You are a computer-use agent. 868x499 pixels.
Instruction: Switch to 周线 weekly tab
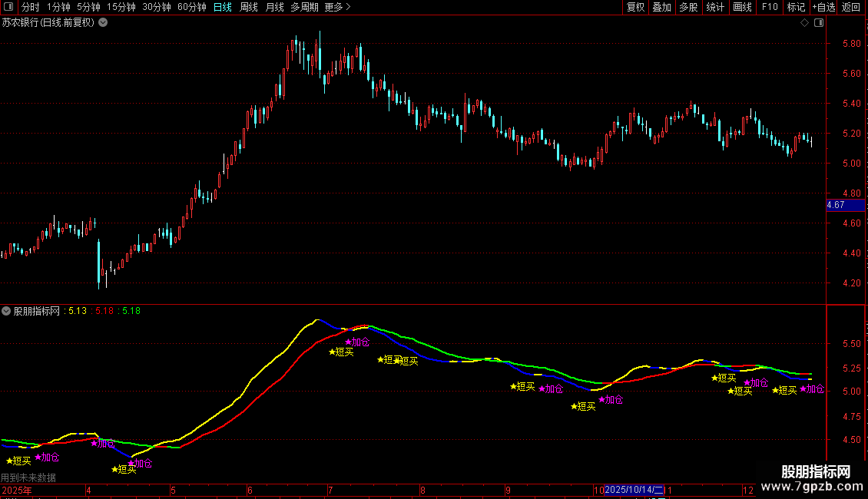249,7
